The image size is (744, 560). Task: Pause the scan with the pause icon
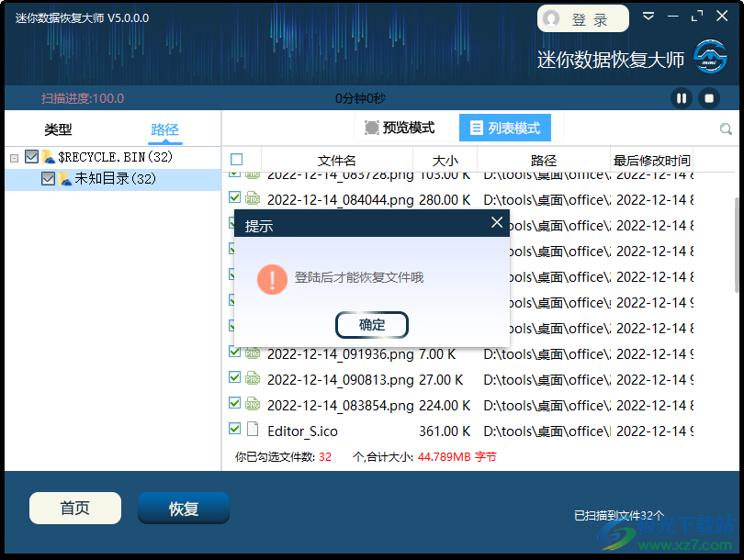[x=681, y=96]
